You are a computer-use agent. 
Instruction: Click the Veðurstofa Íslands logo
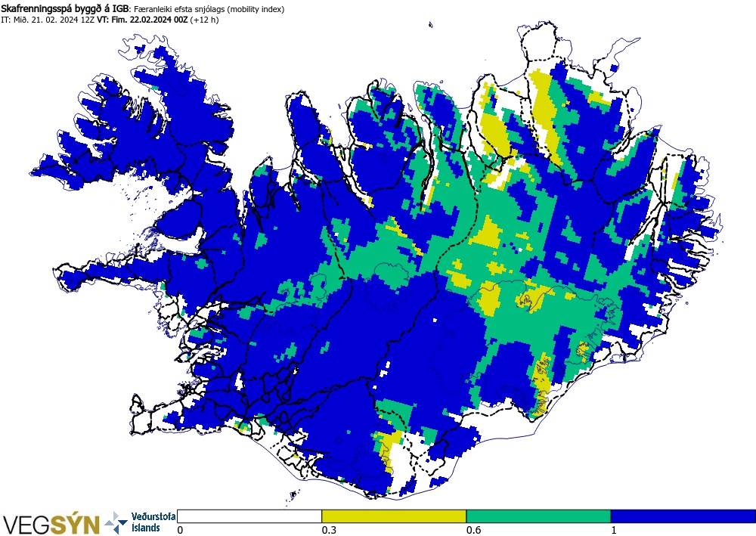tap(141, 522)
